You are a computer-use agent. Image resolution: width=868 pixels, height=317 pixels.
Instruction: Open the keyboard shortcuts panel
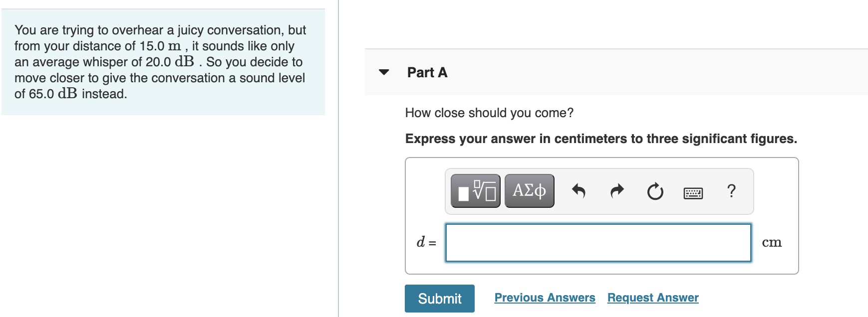(x=694, y=191)
